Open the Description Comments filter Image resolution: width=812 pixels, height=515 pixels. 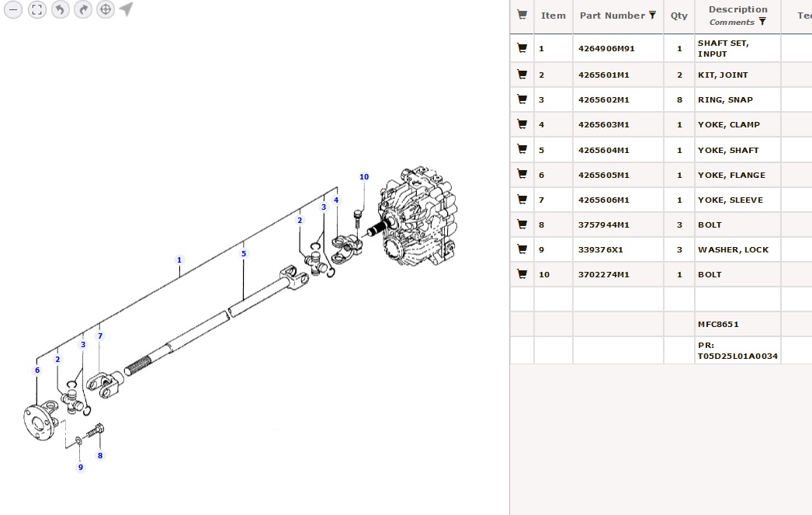762,22
